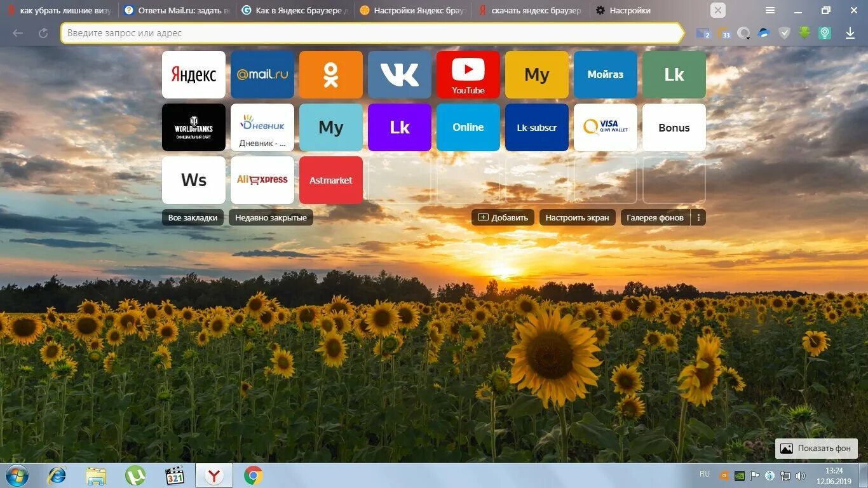The image size is (868, 488).
Task: Click Добавить to add a tile
Action: click(503, 217)
